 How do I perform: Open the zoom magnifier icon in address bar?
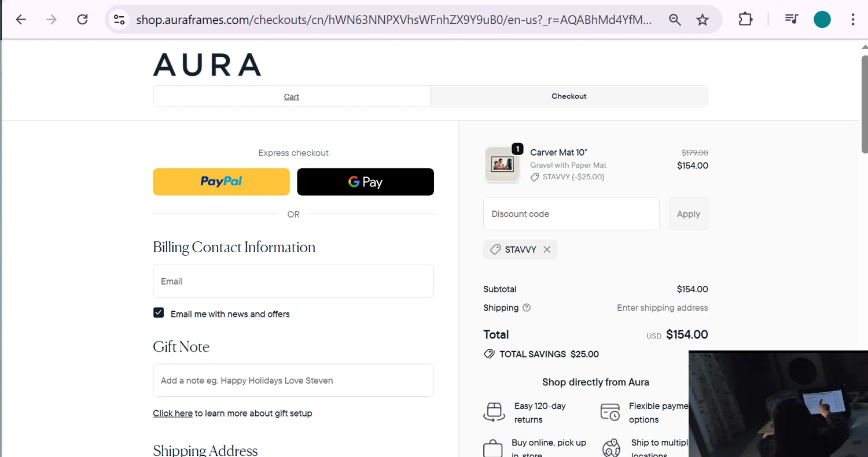click(675, 20)
